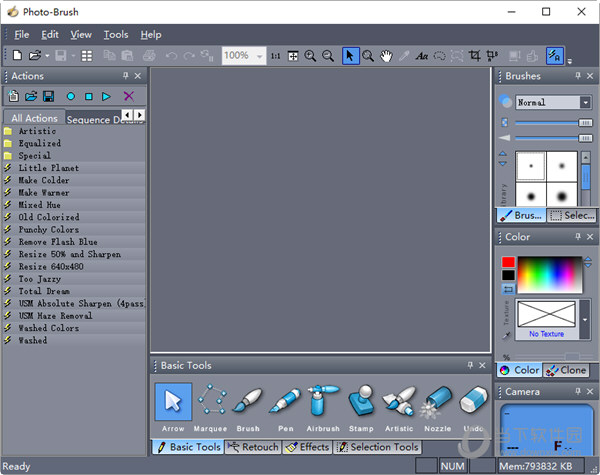This screenshot has height=475, width=600.
Task: Select the Little Planet action
Action: click(x=73, y=168)
